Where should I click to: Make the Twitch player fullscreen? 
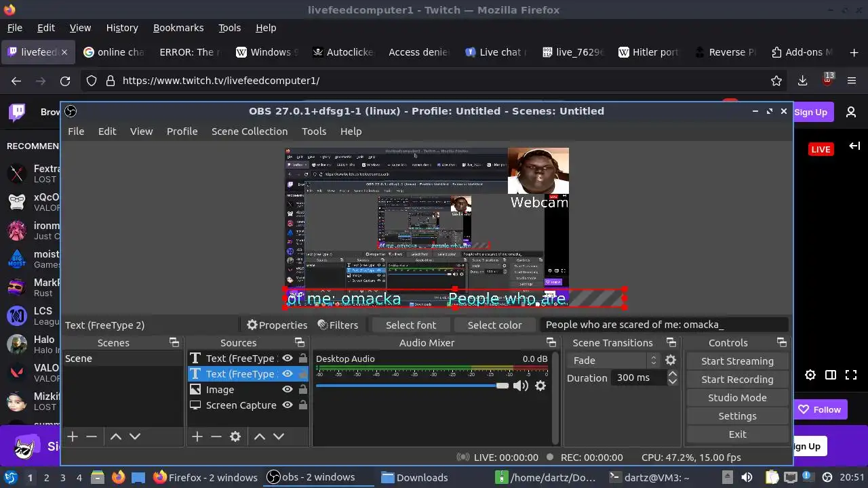851,375
